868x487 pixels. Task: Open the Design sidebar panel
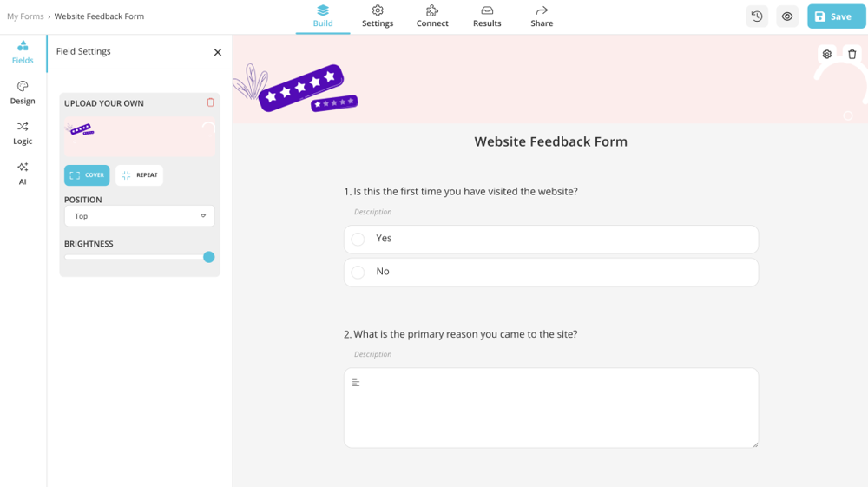coord(23,93)
